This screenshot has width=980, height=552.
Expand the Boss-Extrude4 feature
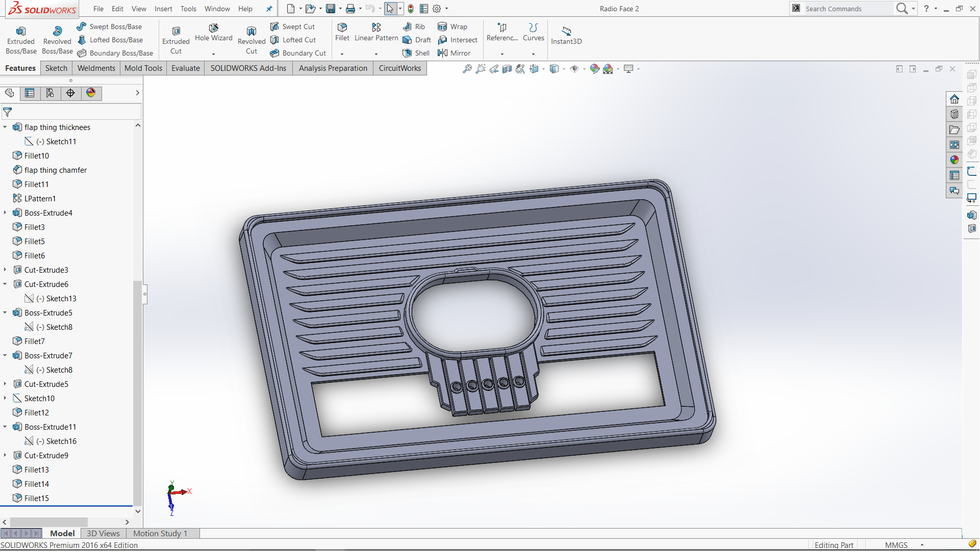[x=5, y=213]
